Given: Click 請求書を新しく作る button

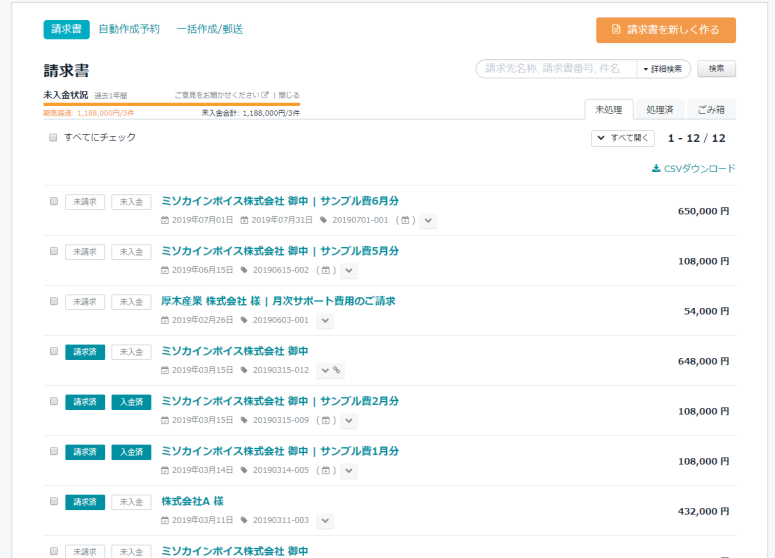Looking at the screenshot, I should point(666,30).
